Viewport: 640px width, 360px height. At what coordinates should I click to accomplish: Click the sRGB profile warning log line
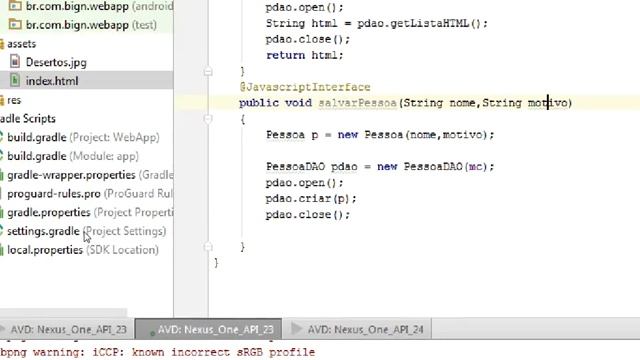point(158,352)
